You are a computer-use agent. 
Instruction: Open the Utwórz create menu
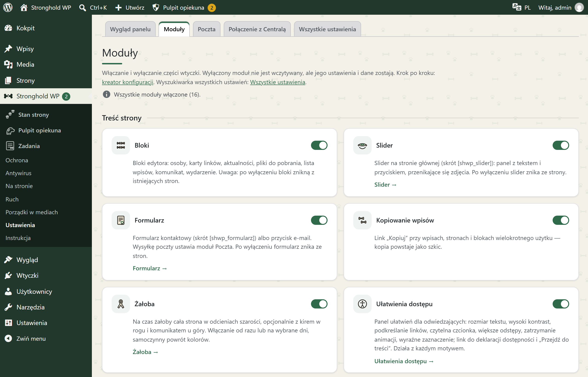click(x=130, y=8)
